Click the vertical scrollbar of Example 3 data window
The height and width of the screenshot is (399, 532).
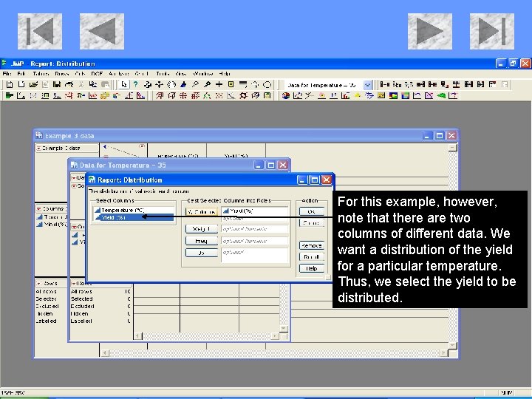(x=453, y=246)
